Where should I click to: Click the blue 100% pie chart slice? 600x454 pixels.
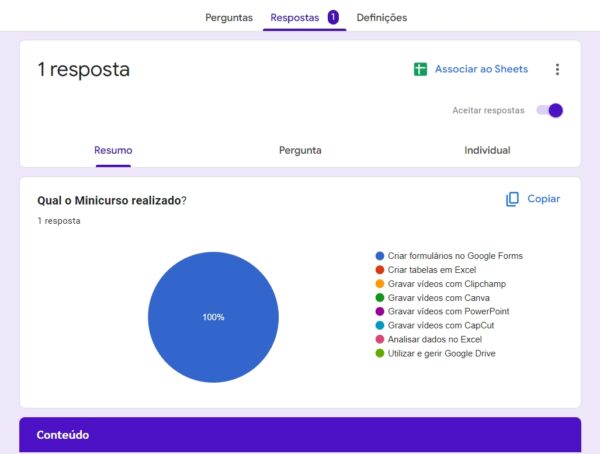(x=214, y=317)
